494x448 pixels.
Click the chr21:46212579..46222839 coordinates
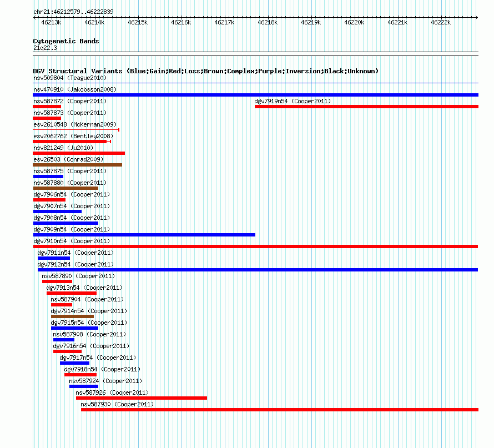(73, 12)
